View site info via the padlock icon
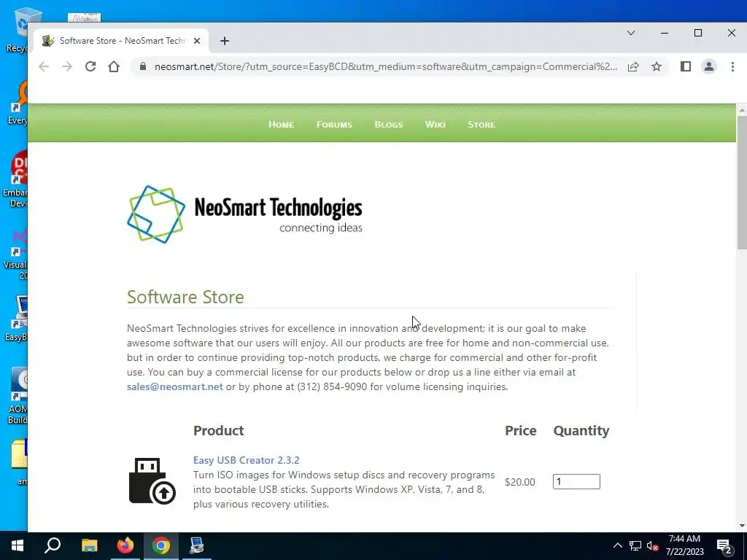This screenshot has height=560, width=747. click(142, 66)
